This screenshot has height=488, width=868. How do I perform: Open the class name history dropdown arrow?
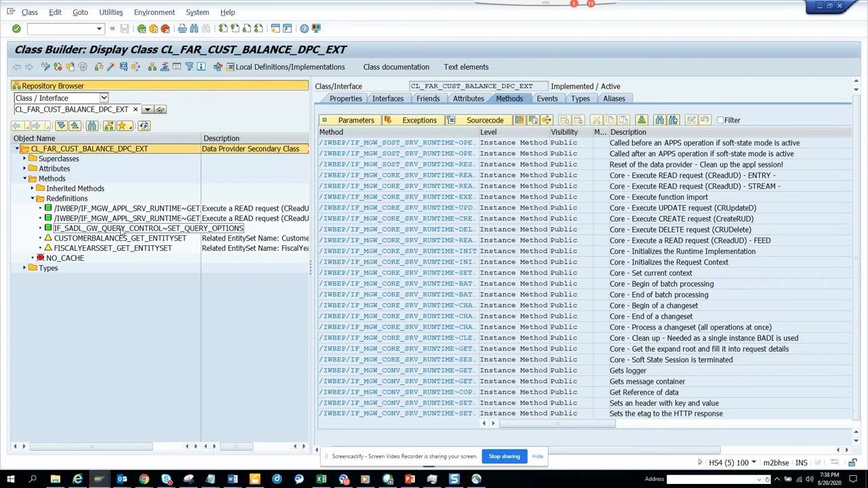pos(146,109)
